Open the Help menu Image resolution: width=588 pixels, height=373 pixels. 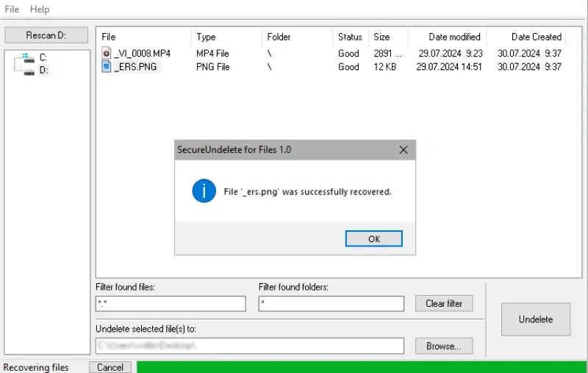[40, 9]
